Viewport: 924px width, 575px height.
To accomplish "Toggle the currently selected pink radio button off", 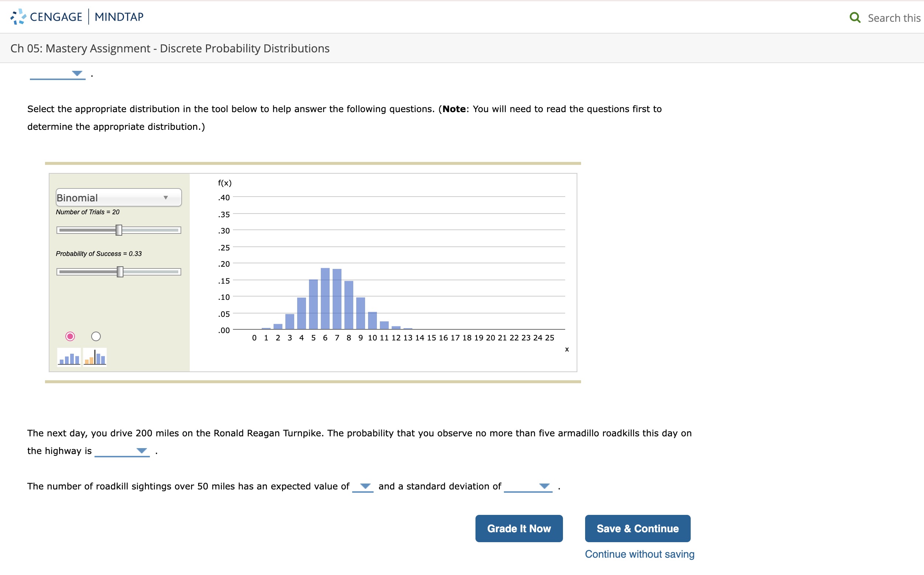I will [x=71, y=336].
